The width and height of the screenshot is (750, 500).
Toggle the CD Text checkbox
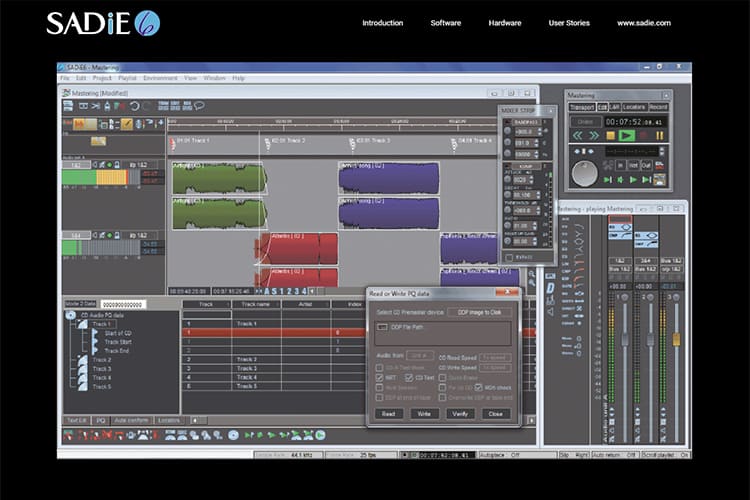tap(409, 378)
